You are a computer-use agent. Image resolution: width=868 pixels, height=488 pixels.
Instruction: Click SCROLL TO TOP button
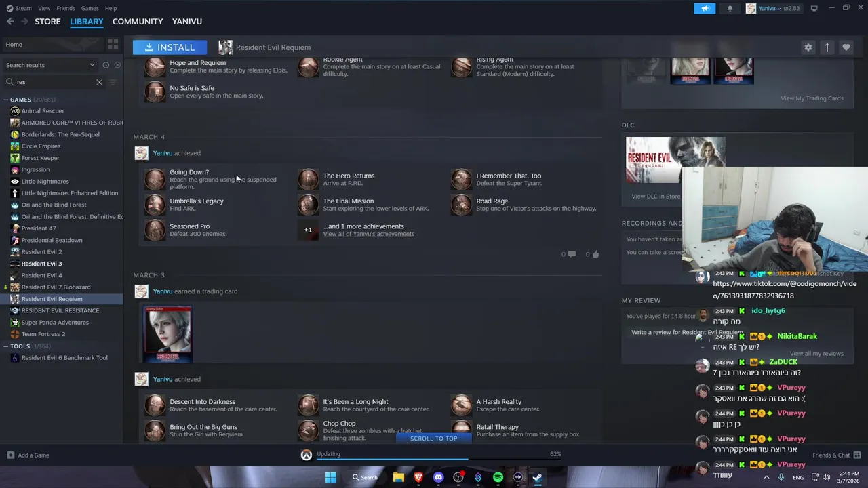tap(433, 439)
